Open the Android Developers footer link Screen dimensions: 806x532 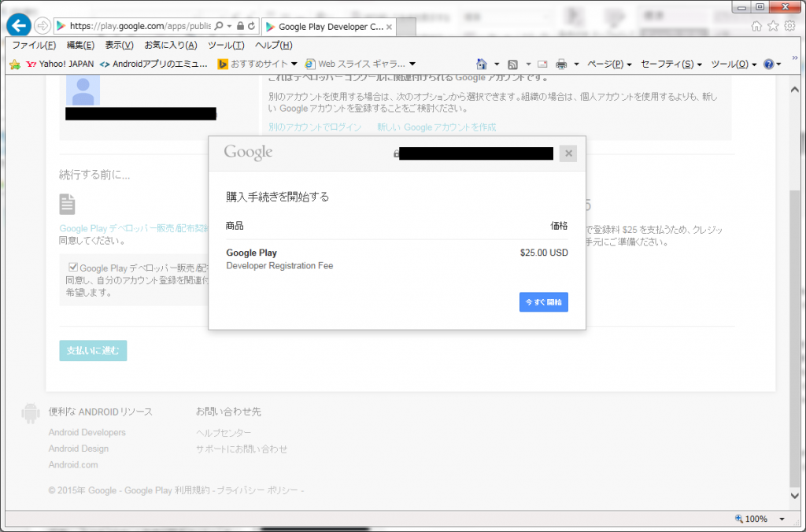(x=87, y=432)
